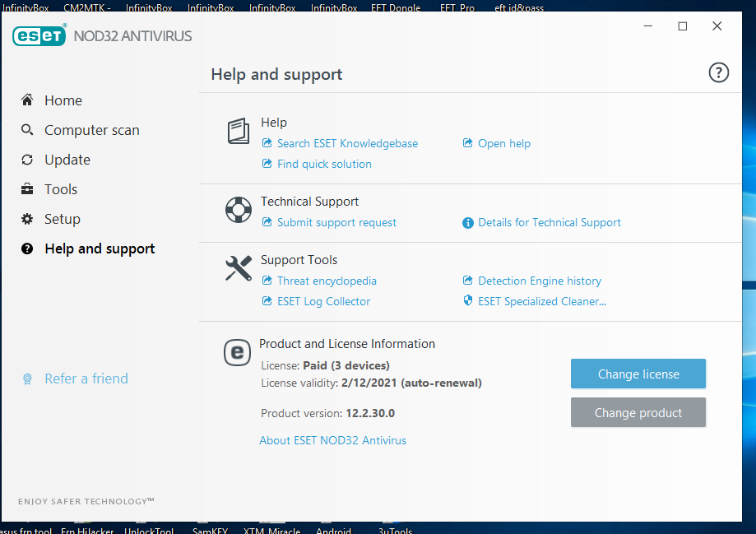Click the icon beside Detection Engine history
Viewport: 756px width, 534px height.
click(x=467, y=281)
